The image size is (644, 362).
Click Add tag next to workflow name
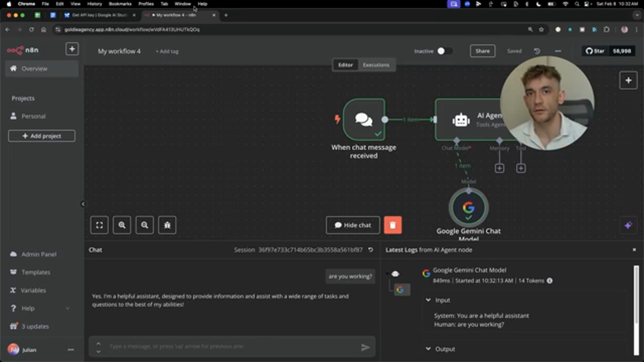point(167,51)
